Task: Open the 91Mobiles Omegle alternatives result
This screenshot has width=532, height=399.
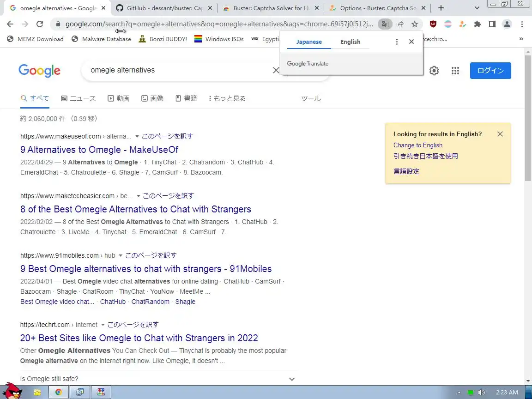Action: pos(146,269)
